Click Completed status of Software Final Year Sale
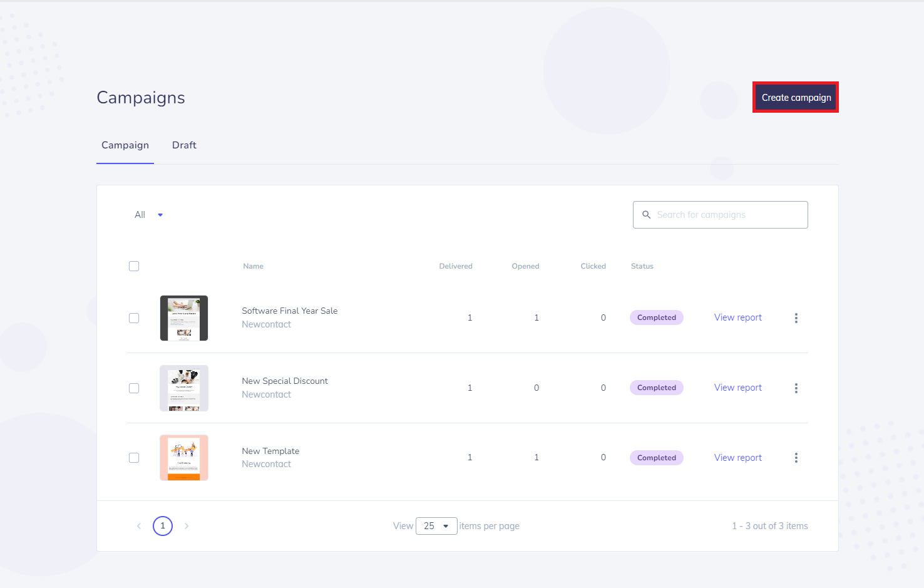This screenshot has width=924, height=588. point(657,317)
